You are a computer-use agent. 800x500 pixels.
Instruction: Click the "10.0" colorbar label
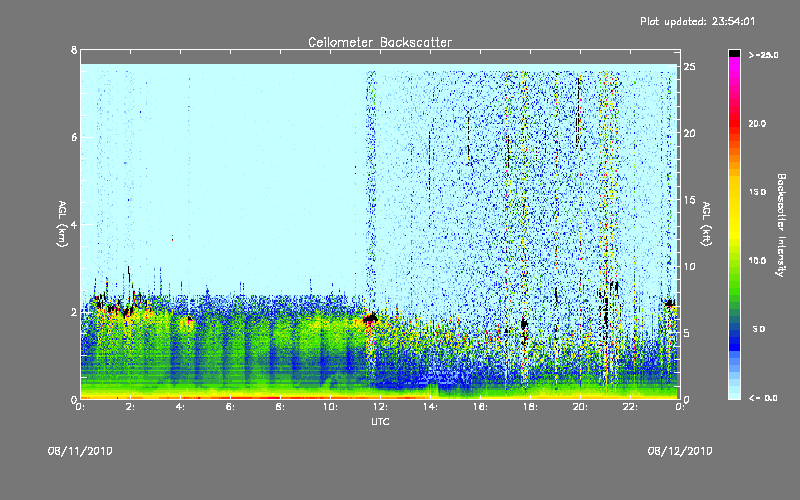coord(757,260)
